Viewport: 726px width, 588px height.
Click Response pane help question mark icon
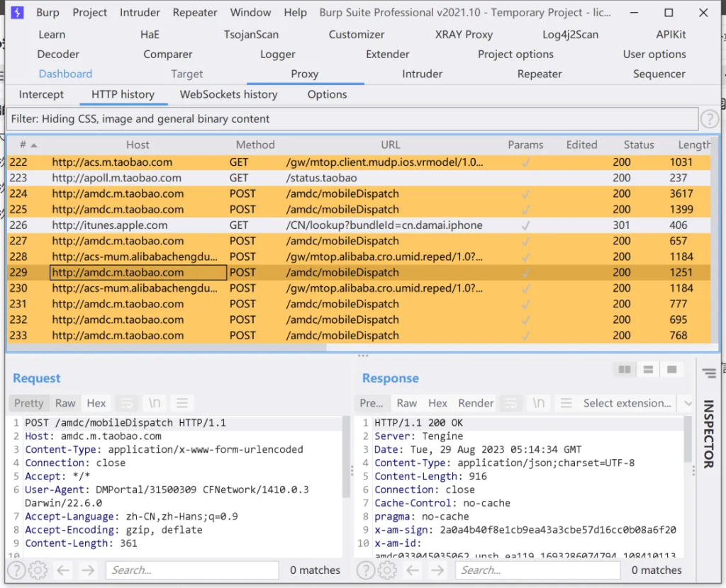365,570
